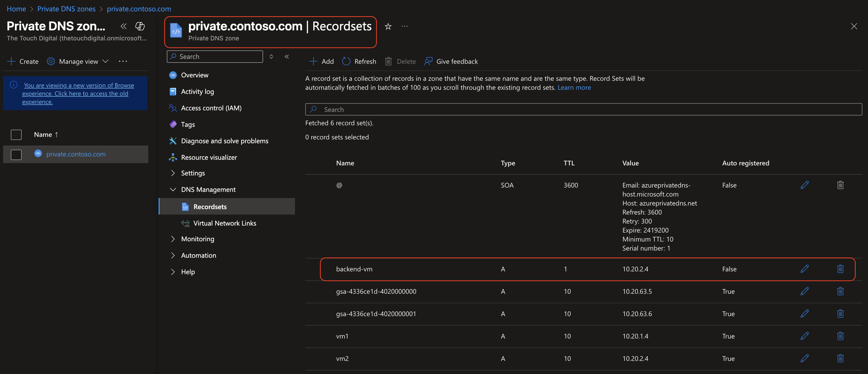The image size is (868, 374).
Task: Open the Tags page icon
Action: 172,124
